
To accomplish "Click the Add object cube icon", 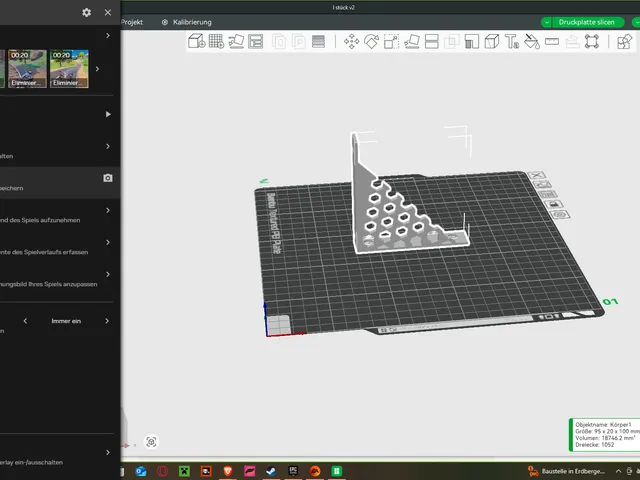I will (x=197, y=41).
